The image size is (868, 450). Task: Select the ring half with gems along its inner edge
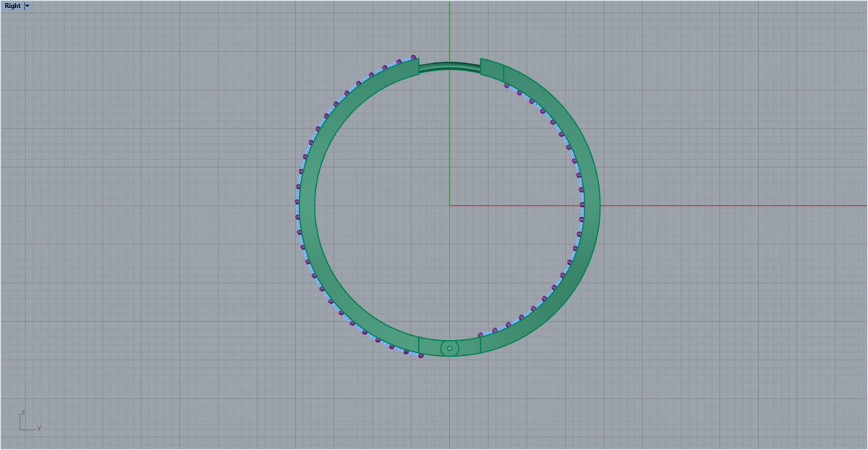pos(591,206)
